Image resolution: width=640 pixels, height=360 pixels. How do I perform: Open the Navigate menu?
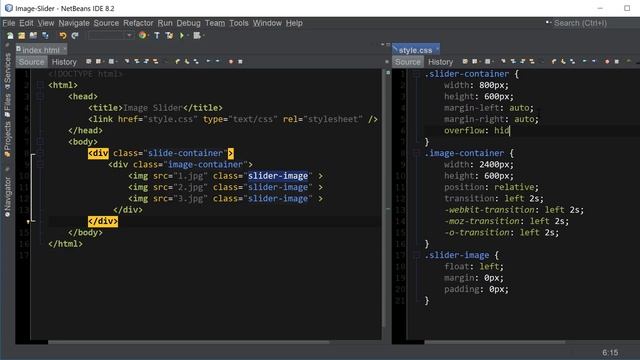[x=74, y=23]
